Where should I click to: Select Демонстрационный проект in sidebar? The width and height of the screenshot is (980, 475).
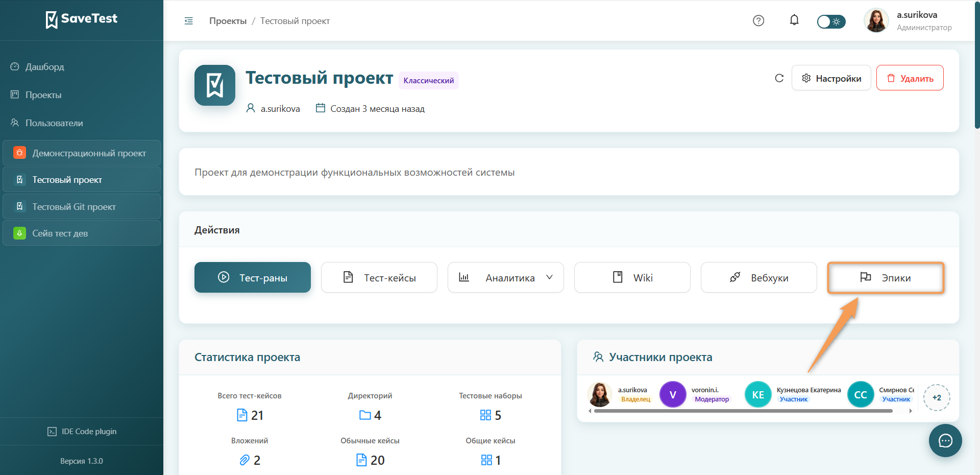pyautogui.click(x=82, y=153)
